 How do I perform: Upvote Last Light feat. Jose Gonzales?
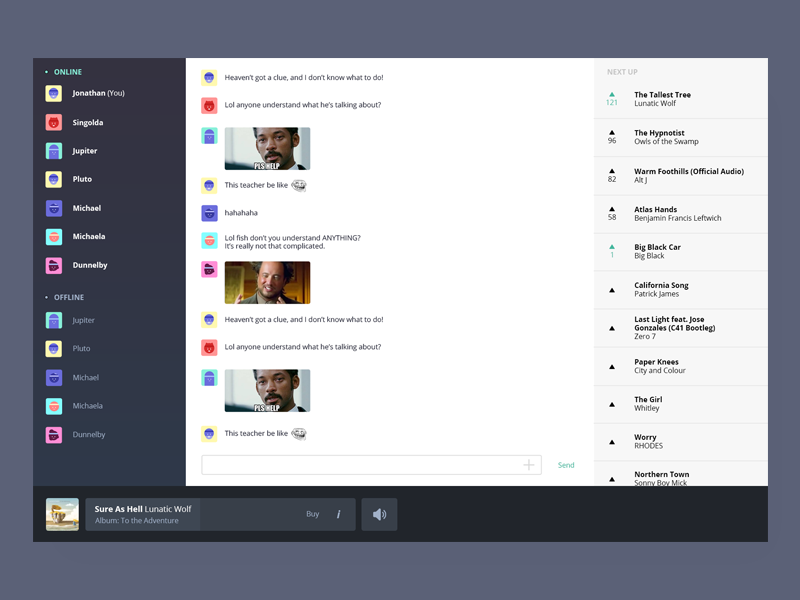(x=612, y=329)
